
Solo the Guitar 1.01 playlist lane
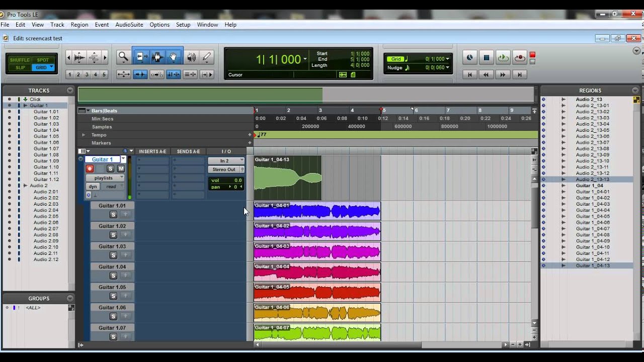113,215
